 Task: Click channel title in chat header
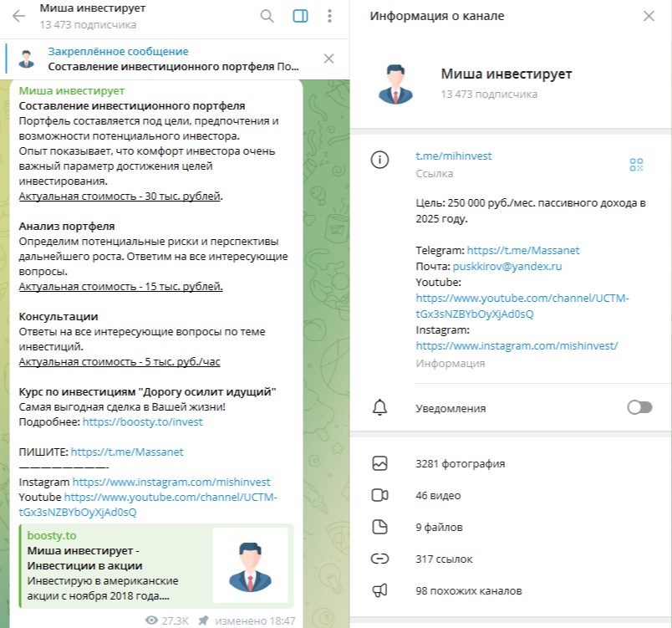[x=93, y=8]
